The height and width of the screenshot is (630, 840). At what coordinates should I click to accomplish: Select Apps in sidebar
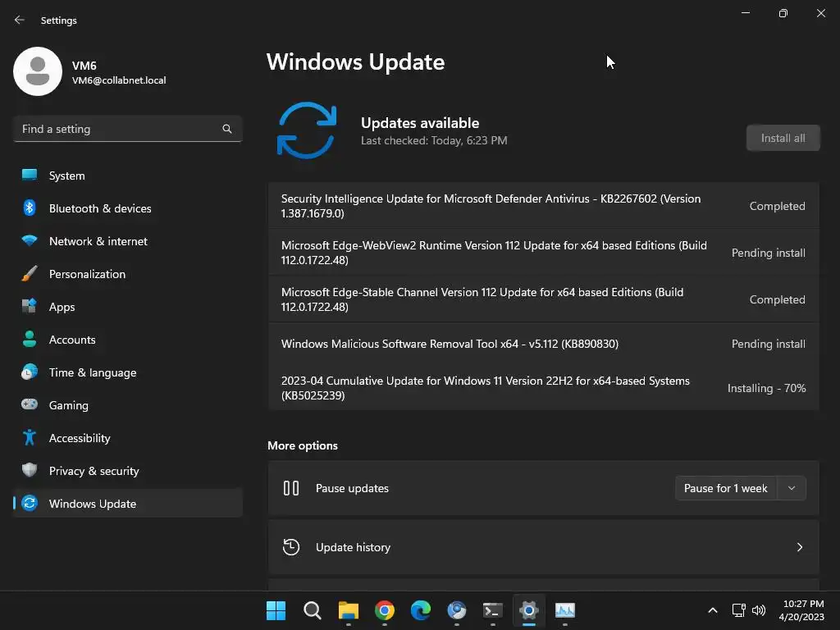click(127, 307)
